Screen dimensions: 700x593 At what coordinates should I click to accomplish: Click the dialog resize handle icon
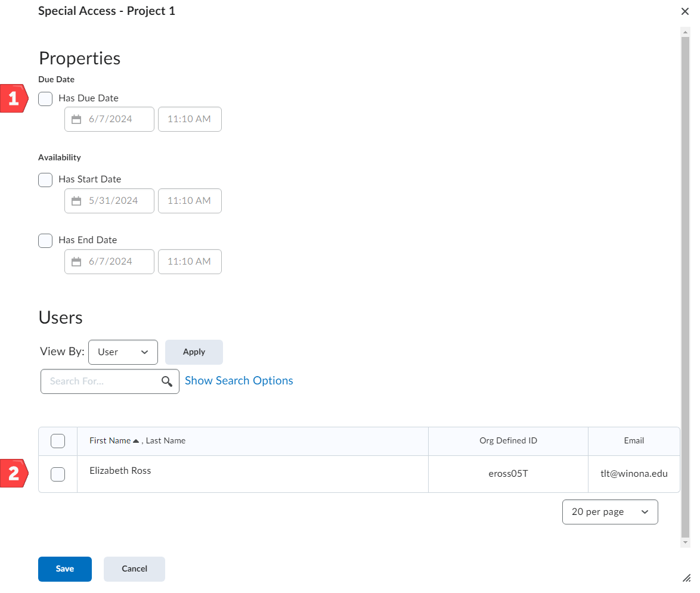(686, 578)
